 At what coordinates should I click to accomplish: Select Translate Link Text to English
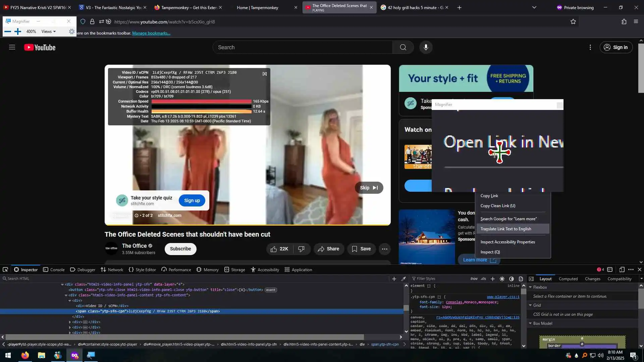[x=506, y=229]
